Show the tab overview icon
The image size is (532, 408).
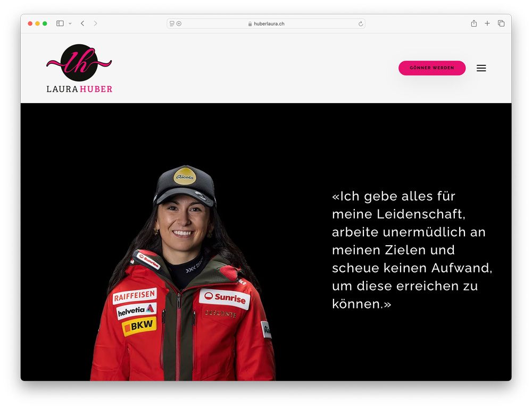coord(501,23)
